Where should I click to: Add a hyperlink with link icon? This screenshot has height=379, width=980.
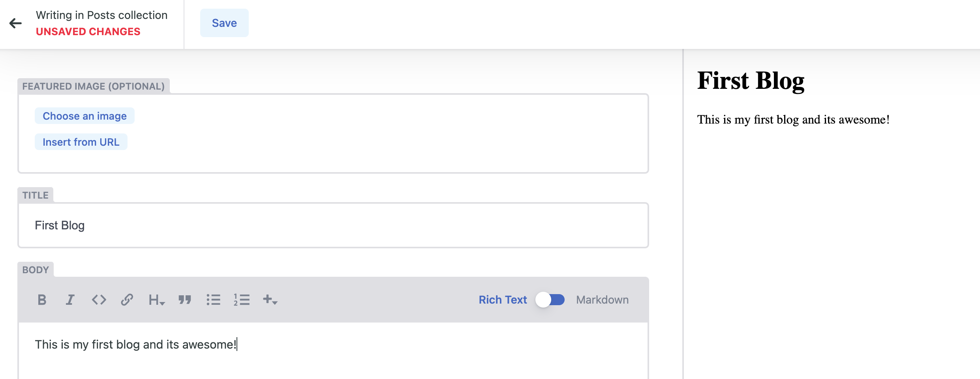pyautogui.click(x=127, y=300)
